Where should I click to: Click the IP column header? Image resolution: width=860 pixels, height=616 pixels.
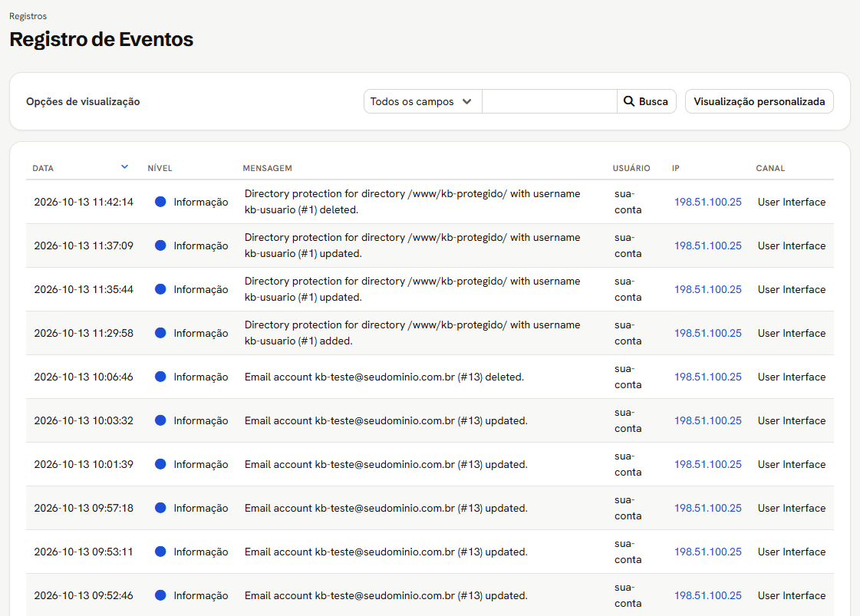coord(676,169)
